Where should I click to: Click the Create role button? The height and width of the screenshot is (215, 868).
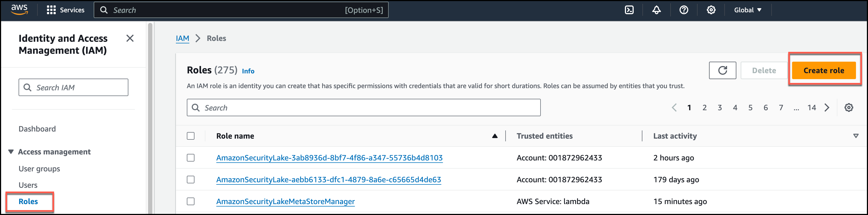coord(823,70)
